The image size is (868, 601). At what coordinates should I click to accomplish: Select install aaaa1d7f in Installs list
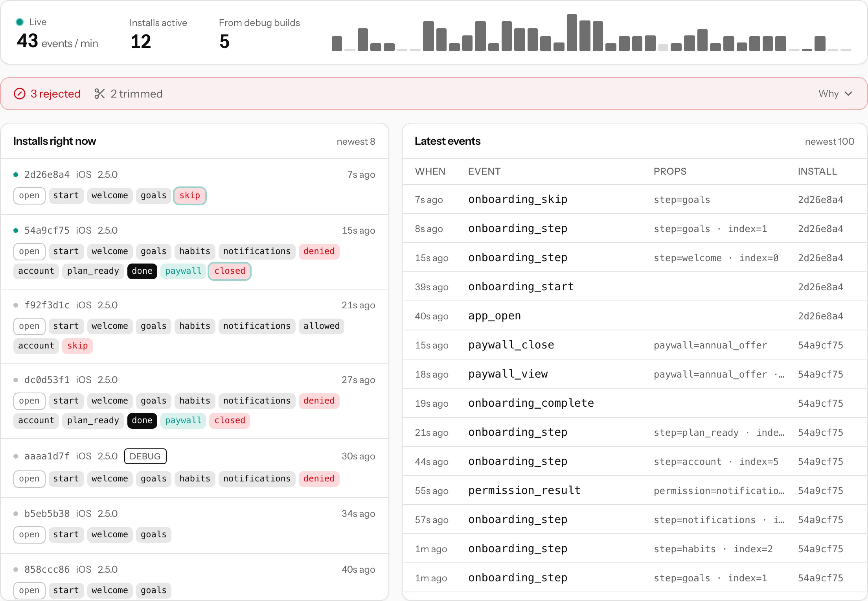pos(195,468)
